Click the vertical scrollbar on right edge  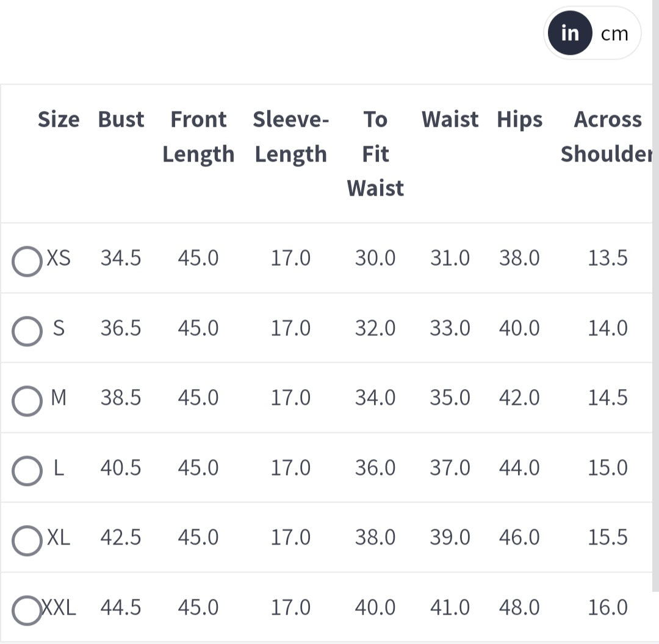pyautogui.click(x=655, y=305)
